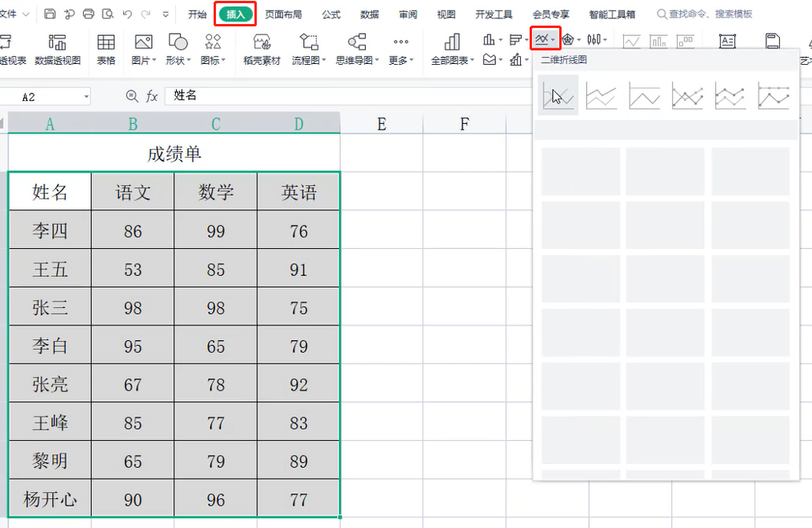This screenshot has height=528, width=812.
Task: Click the fx insert function icon
Action: [152, 96]
